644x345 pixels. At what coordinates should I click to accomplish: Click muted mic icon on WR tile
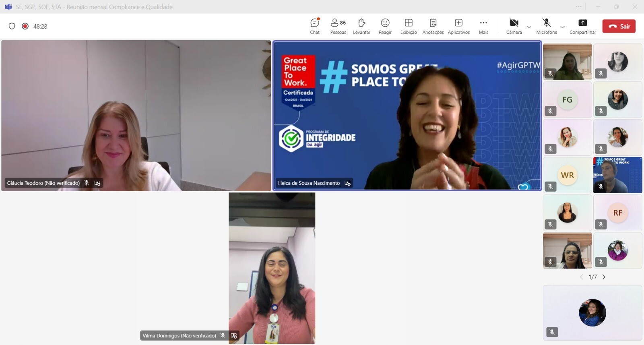(x=551, y=186)
